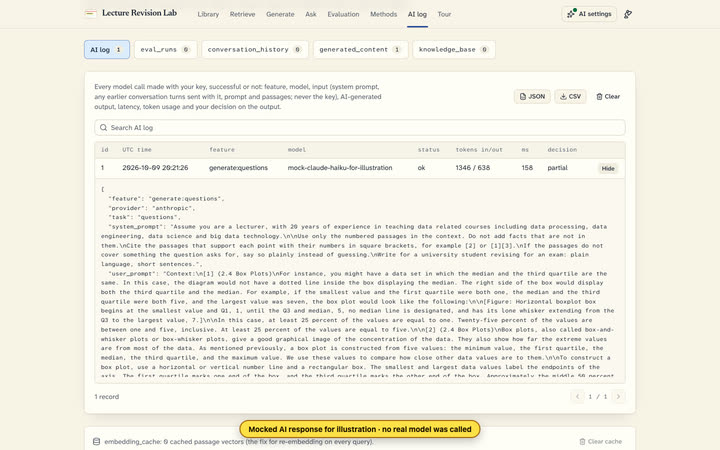
Task: Click the 'UTC time' column header
Action: point(137,150)
